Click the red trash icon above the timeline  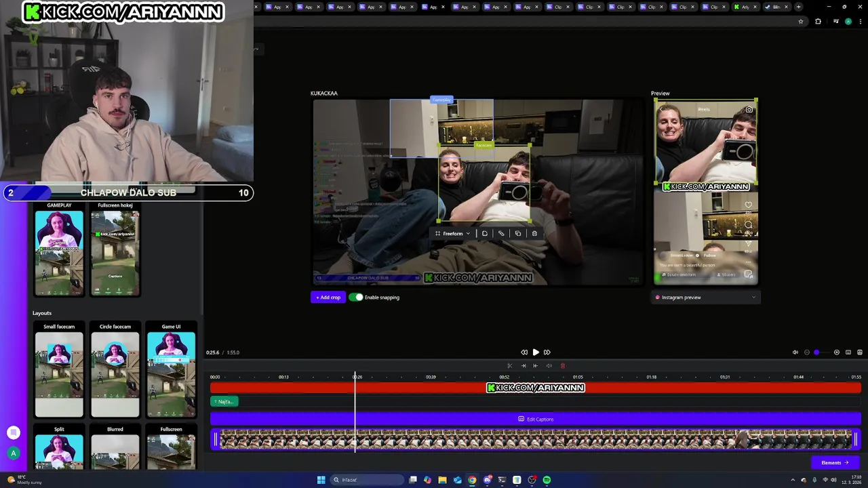point(562,366)
